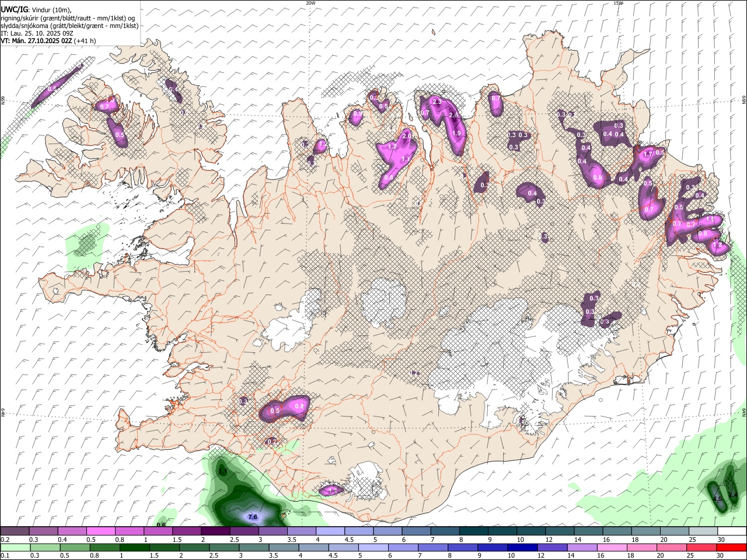The width and height of the screenshot is (747, 560).
Task: Select the bright pink upper-row swatch from 0.5 to 0.8
Action: pos(100,531)
